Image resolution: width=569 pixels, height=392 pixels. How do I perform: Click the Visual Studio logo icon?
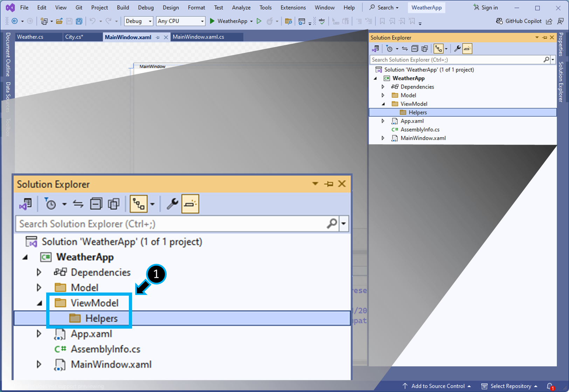pyautogui.click(x=10, y=7)
